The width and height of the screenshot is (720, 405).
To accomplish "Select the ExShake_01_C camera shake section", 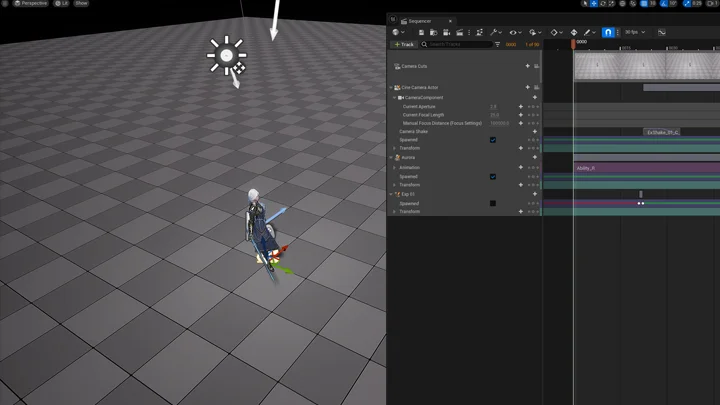I will point(662,132).
